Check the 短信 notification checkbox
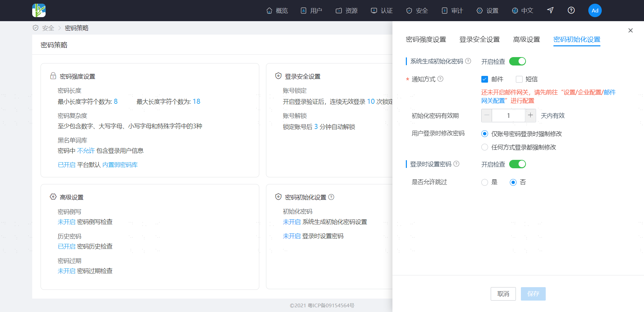644x312 pixels. click(x=519, y=79)
